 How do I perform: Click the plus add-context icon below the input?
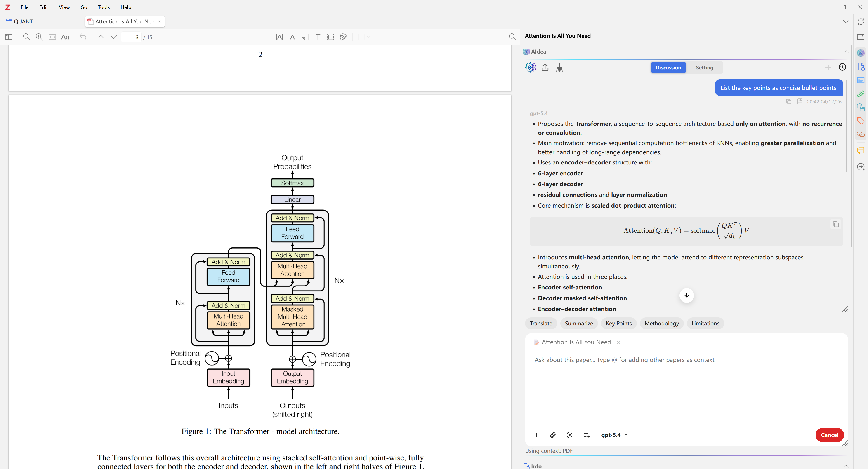tap(536, 435)
